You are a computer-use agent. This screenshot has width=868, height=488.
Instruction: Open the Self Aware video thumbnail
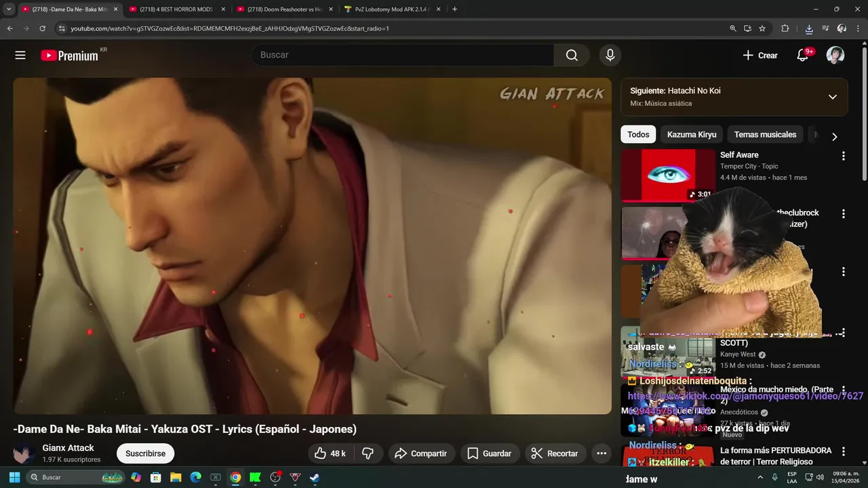pyautogui.click(x=669, y=175)
